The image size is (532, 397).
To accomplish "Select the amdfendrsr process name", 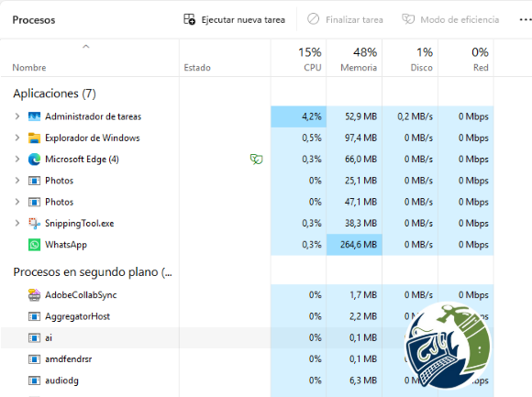I will coord(68,359).
